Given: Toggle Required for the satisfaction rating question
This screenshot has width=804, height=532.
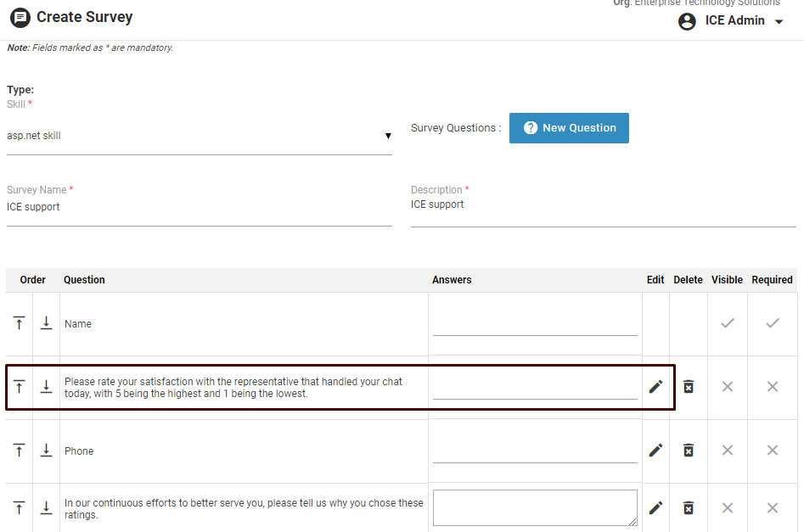Looking at the screenshot, I should [x=772, y=387].
